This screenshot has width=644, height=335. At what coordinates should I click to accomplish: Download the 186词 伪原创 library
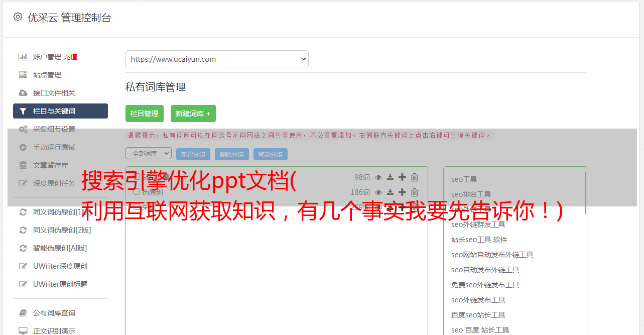click(x=390, y=192)
